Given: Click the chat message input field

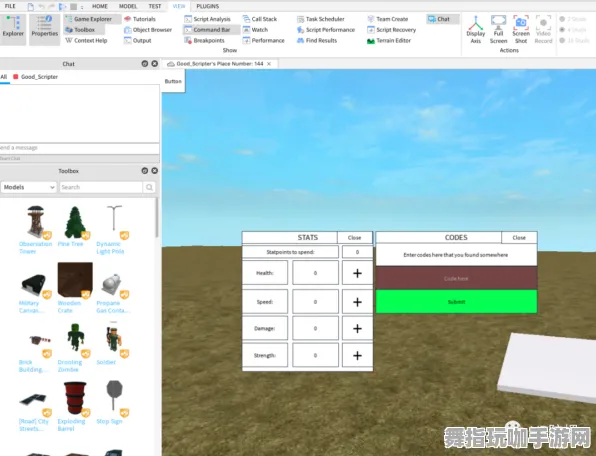Looking at the screenshot, I should (79, 148).
